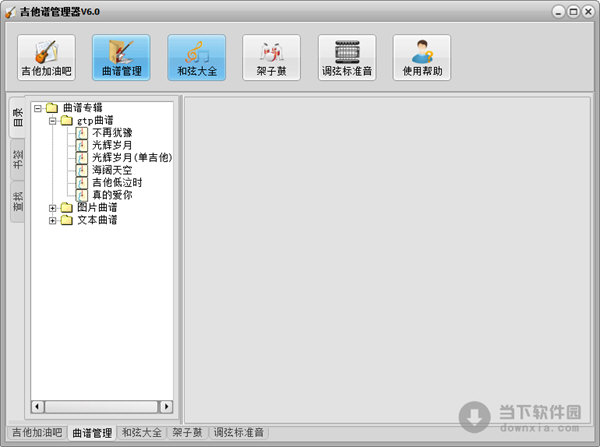This screenshot has height=447, width=600.
Task: Switch to the 查找 vertical side tab
Action: [x=18, y=202]
